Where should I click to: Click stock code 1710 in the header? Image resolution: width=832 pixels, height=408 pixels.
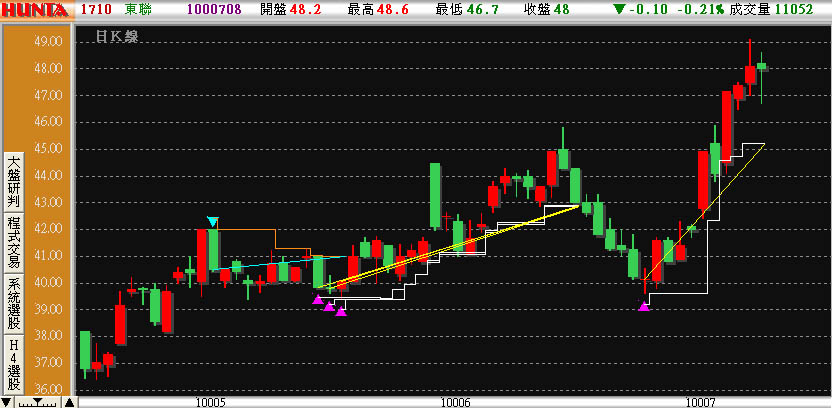95,10
